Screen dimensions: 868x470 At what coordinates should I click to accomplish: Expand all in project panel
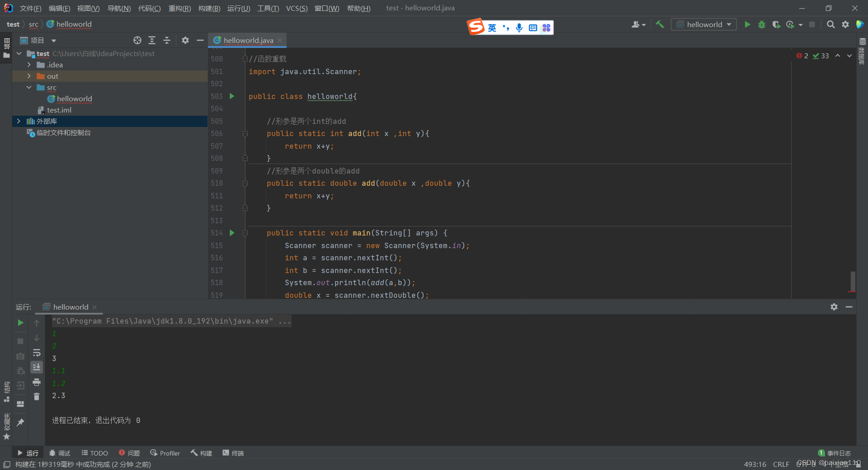[152, 40]
